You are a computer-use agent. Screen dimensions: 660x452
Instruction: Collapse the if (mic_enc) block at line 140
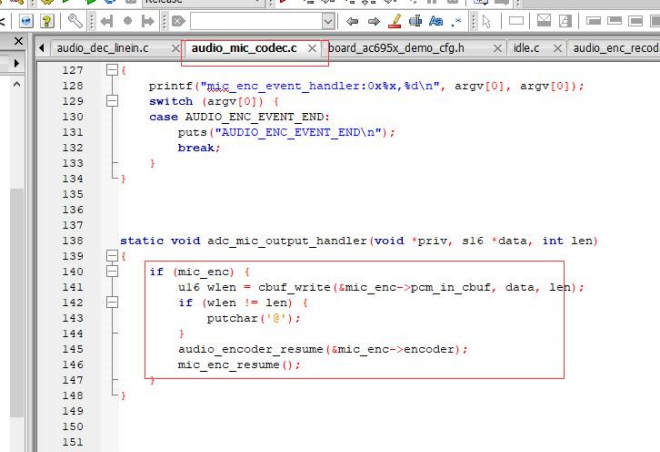pyautogui.click(x=112, y=271)
